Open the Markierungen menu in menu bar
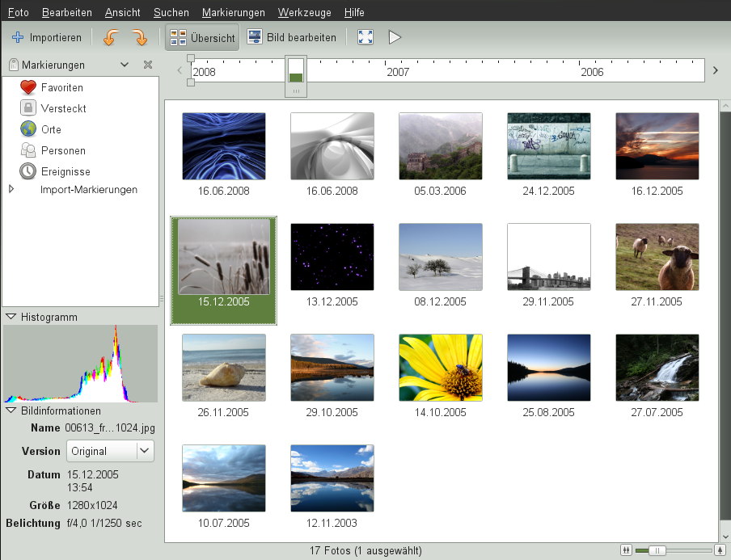 [233, 13]
